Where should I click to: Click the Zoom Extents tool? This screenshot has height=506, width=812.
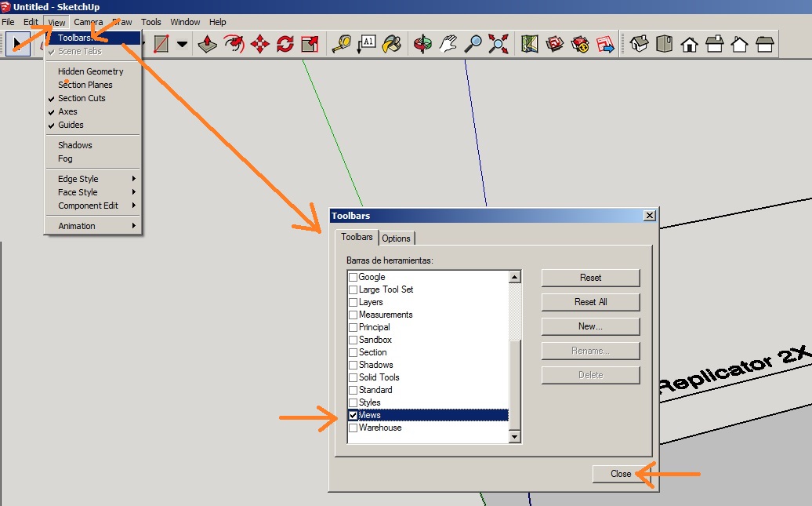[498, 44]
